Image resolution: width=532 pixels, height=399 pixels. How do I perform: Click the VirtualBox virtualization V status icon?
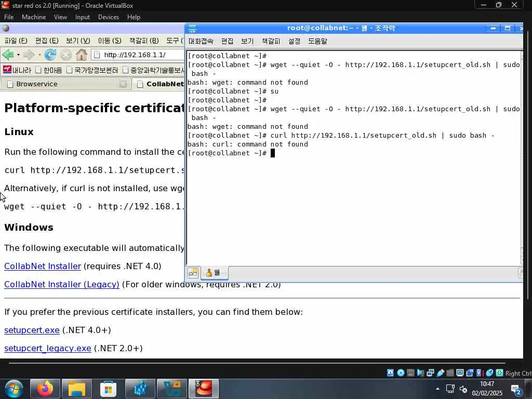tap(478, 373)
